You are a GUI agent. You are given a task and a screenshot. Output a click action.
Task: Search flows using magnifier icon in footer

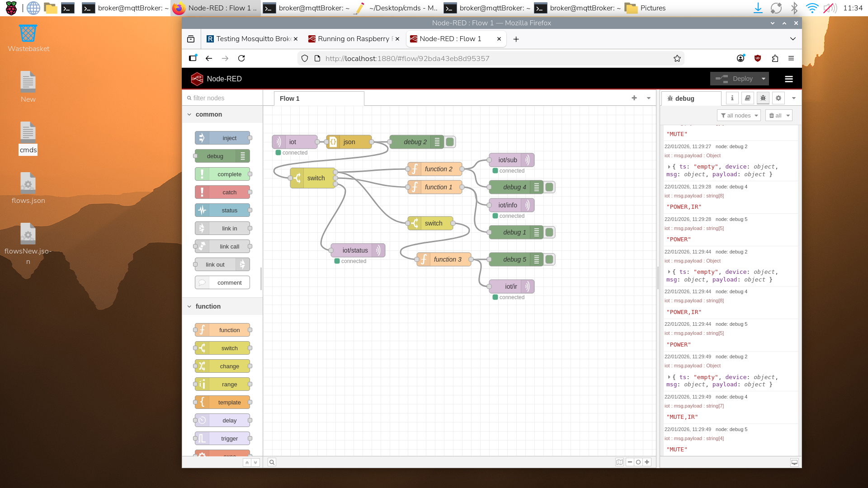pos(272,462)
